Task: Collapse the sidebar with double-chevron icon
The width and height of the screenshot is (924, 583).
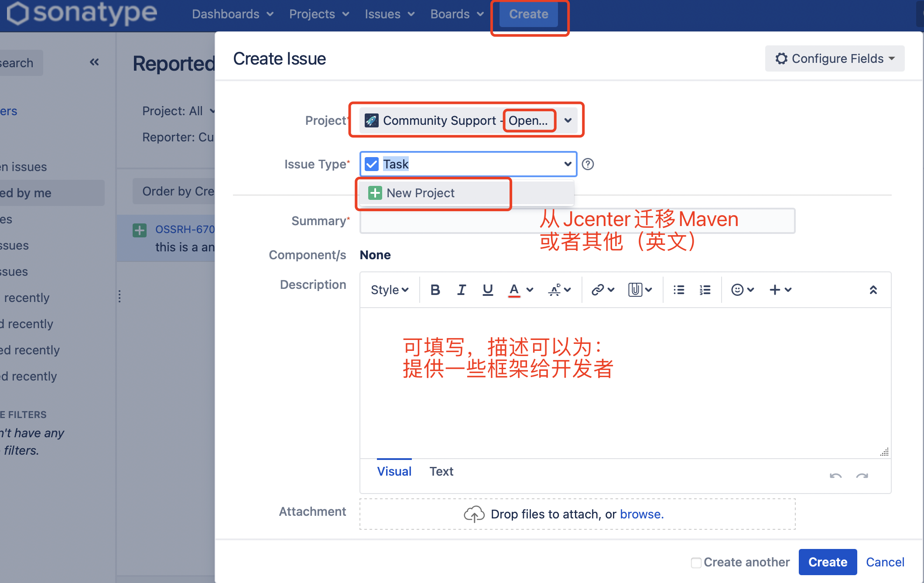Action: tap(94, 62)
